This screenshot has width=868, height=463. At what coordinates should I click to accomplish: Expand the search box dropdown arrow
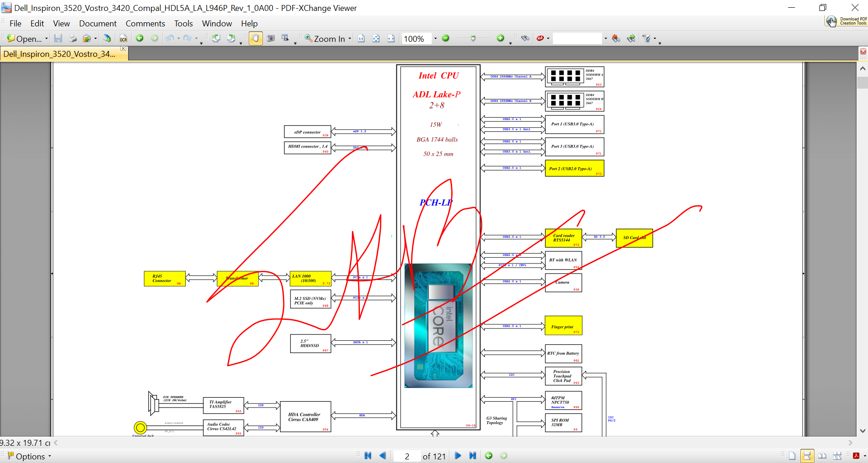[606, 39]
